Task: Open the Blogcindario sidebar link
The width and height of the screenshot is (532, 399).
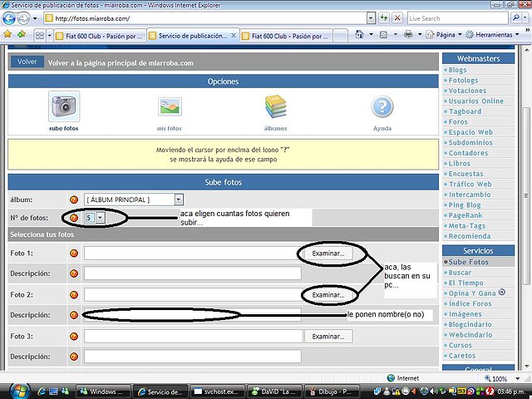Action: click(470, 324)
